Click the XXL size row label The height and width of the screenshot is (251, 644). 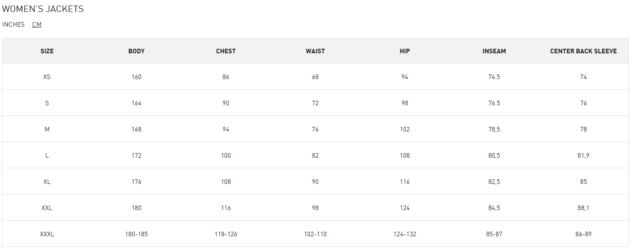coord(47,208)
